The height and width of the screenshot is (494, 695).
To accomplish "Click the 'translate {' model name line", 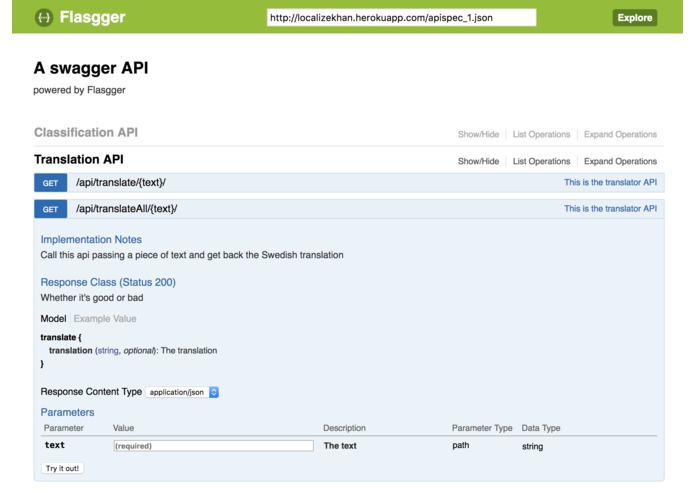I will [x=61, y=337].
